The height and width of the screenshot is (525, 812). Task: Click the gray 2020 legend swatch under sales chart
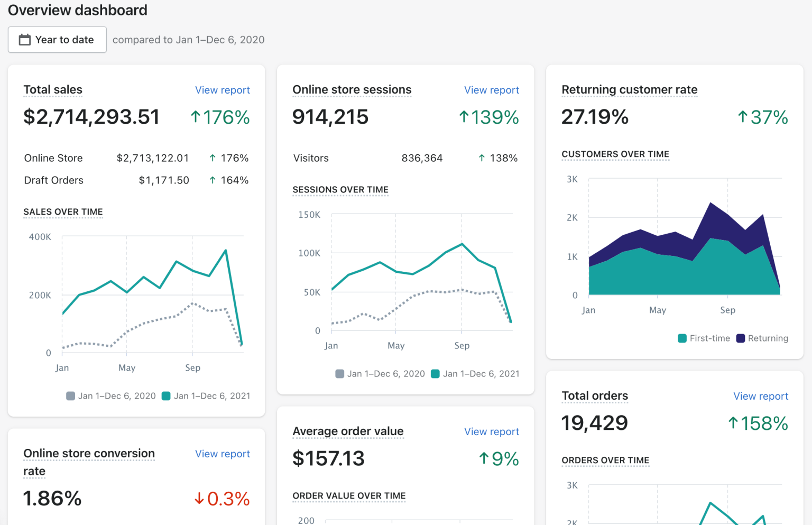coord(70,396)
